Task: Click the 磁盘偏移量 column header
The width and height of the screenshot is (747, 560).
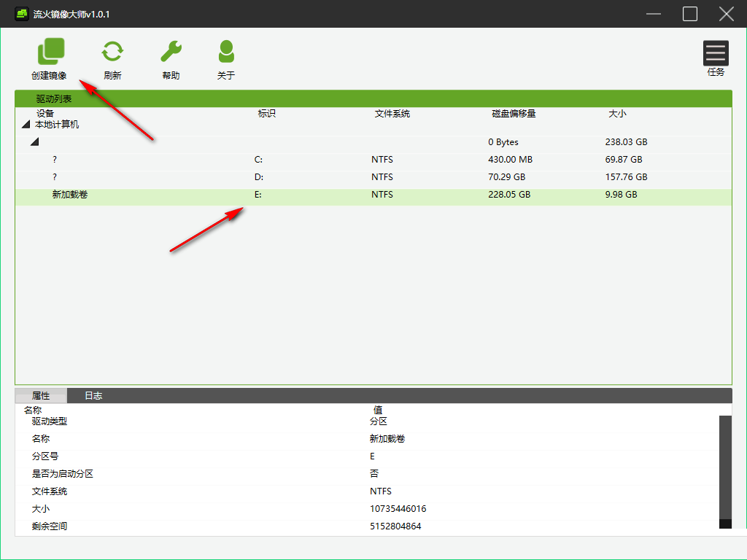Action: (x=514, y=114)
